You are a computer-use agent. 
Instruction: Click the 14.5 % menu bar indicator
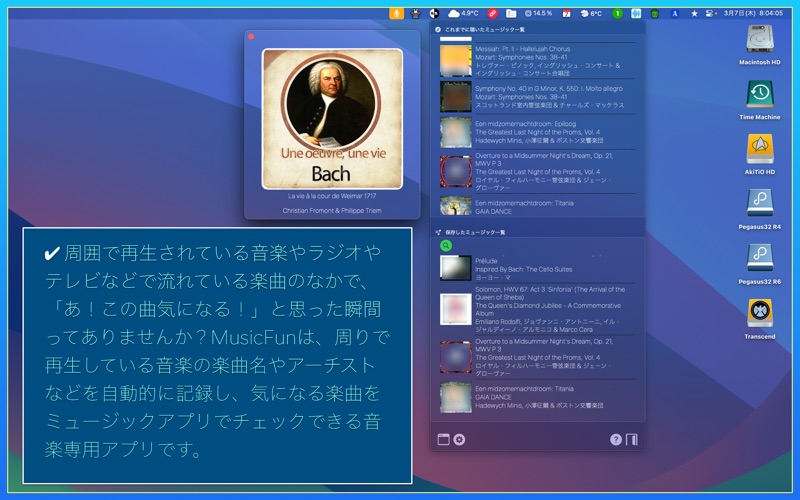point(538,13)
